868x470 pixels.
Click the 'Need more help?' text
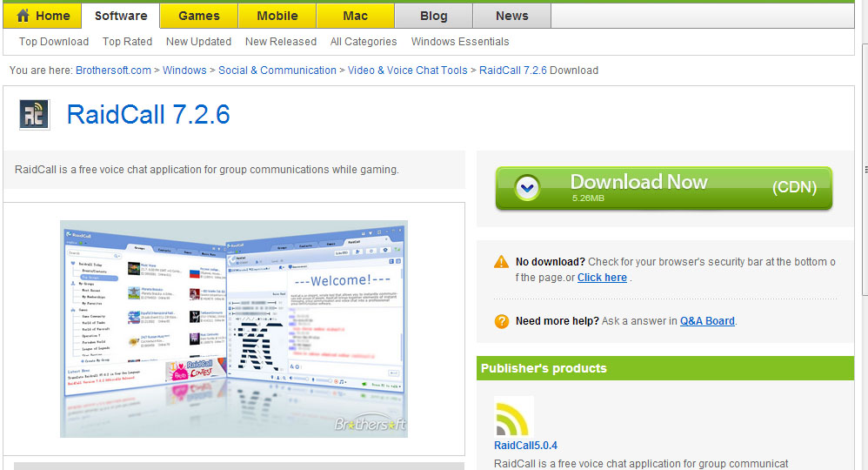coord(558,321)
